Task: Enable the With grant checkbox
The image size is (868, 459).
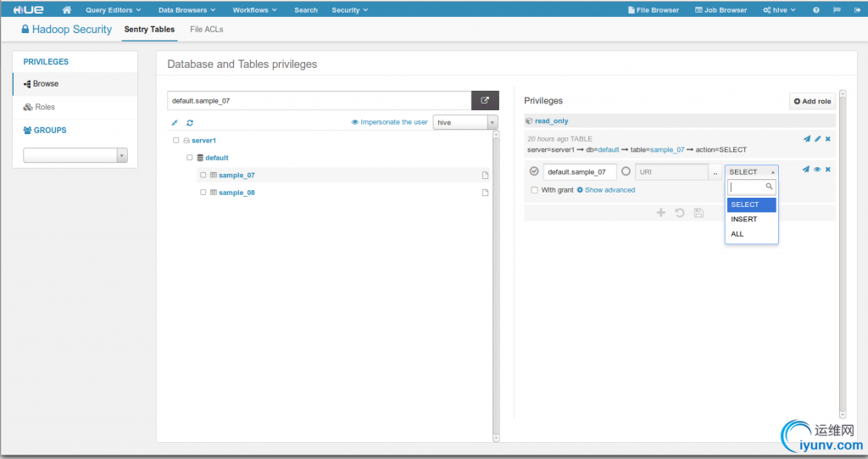Action: coord(534,189)
